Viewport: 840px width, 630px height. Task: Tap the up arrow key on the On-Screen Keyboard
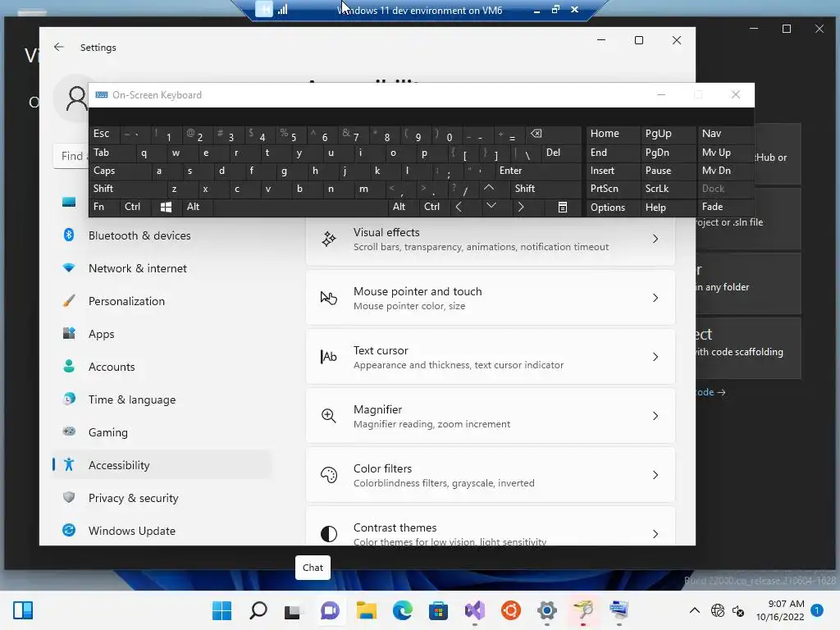[x=489, y=189]
